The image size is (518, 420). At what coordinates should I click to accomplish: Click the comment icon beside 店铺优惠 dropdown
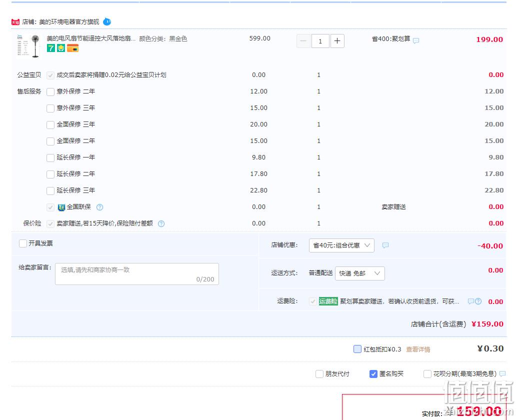tap(385, 245)
